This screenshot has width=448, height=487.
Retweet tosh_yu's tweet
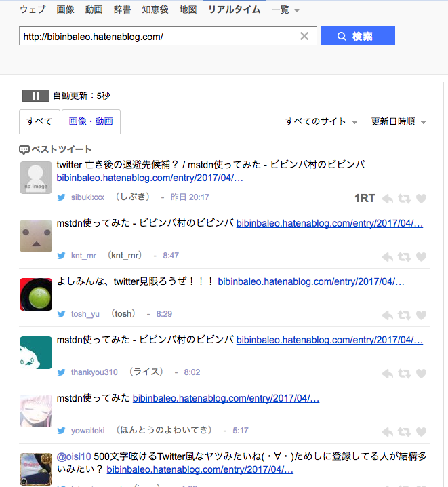pos(404,315)
